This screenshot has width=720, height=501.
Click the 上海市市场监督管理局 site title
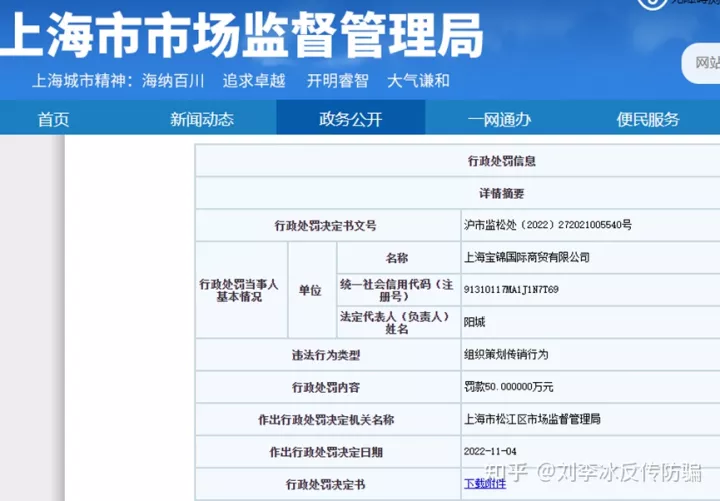[x=241, y=35]
